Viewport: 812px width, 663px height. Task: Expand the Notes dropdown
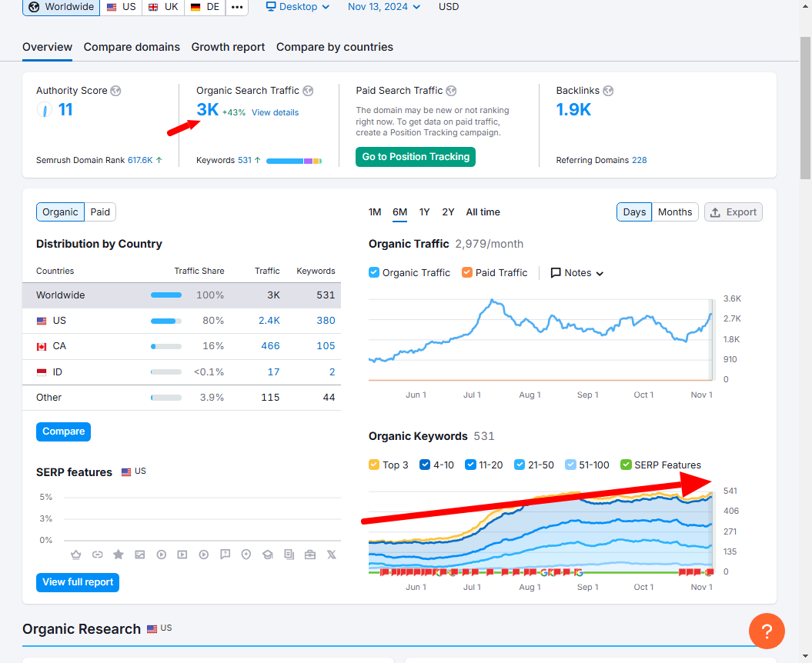tap(577, 273)
